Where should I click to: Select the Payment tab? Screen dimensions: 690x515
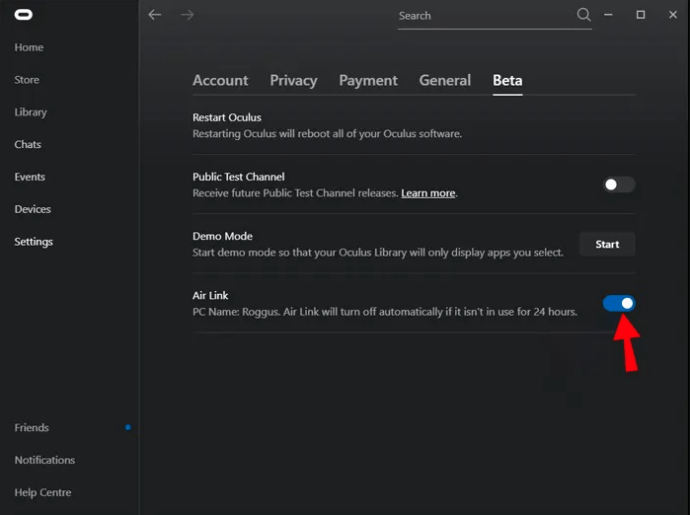tap(368, 81)
